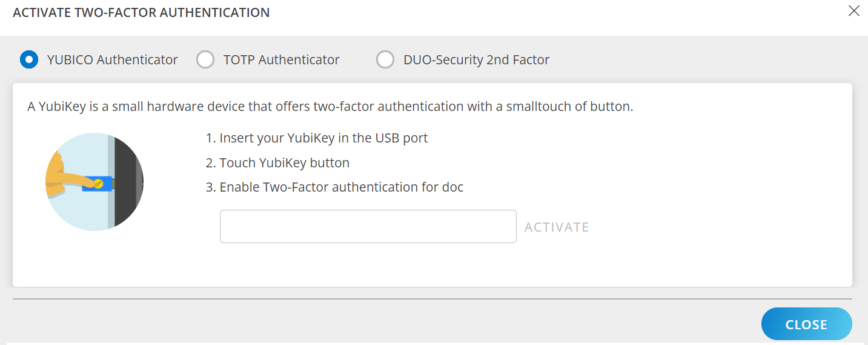
Task: Choose the TOTP Authenticator radio option
Action: pos(205,59)
